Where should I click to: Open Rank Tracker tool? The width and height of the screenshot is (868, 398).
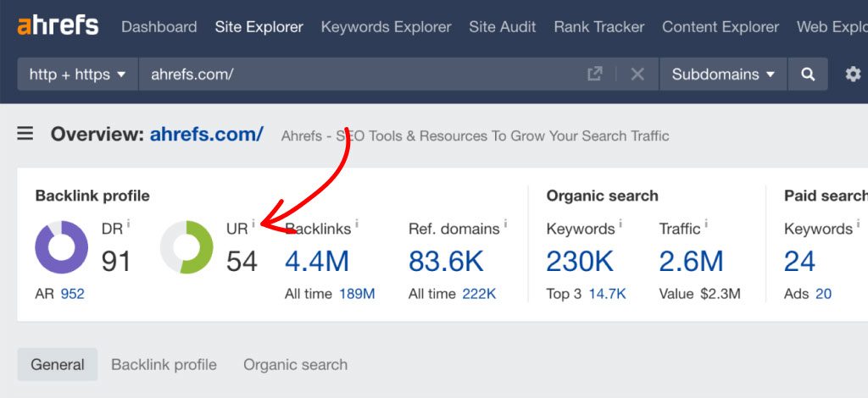(599, 26)
